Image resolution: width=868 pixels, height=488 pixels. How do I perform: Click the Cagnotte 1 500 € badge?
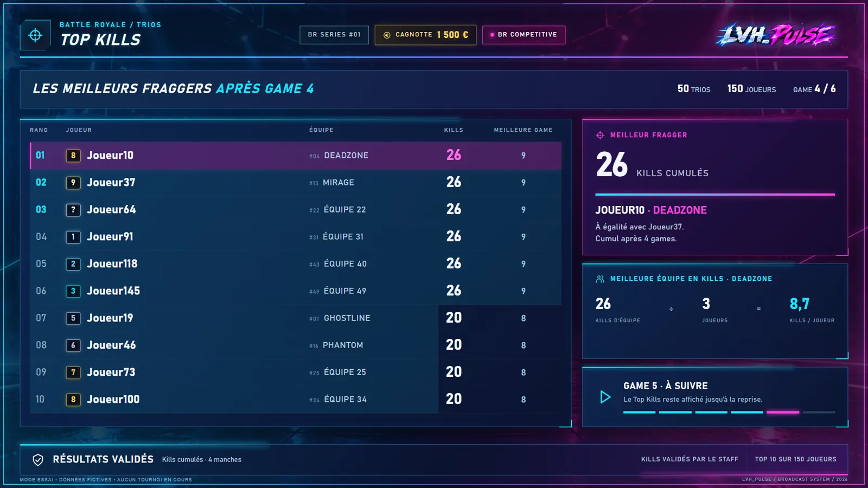[425, 35]
